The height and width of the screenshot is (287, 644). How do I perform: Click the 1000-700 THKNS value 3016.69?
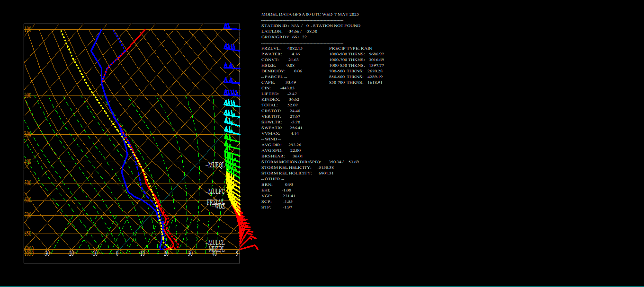point(376,60)
